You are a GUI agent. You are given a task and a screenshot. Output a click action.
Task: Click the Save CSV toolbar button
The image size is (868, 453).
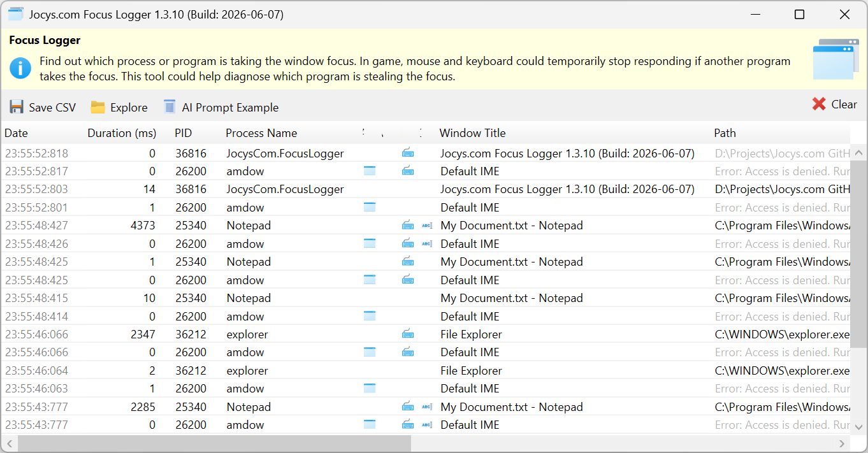43,107
